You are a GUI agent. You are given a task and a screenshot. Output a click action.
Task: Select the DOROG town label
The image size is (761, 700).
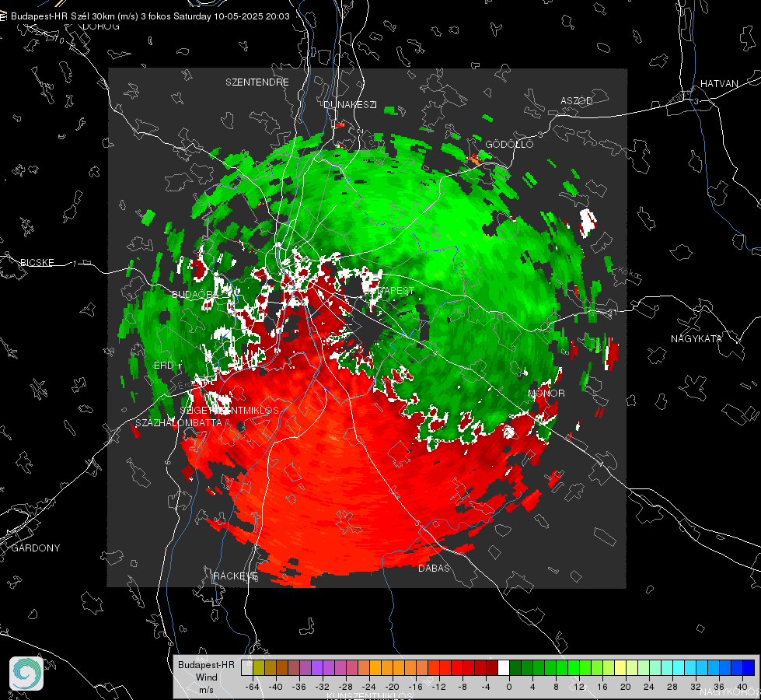coord(101,26)
